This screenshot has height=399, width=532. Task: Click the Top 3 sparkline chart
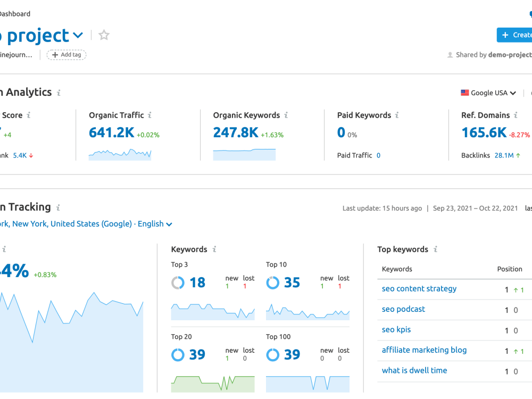pos(213,312)
